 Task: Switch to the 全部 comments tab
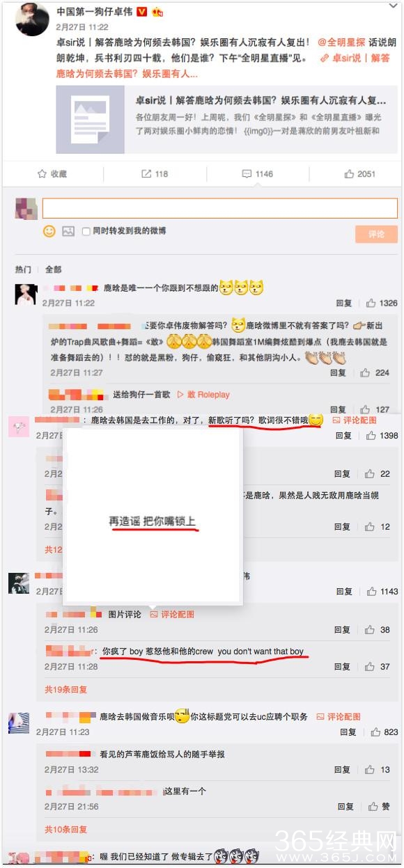tap(53, 269)
